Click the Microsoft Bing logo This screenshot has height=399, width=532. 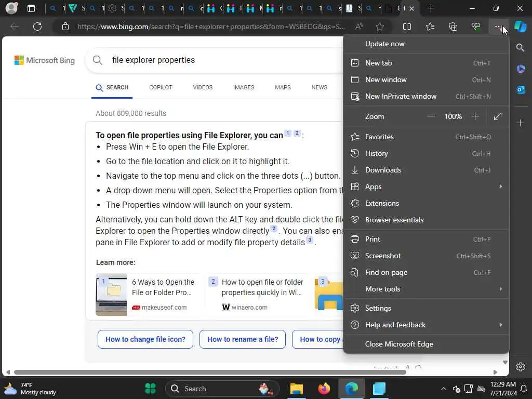[45, 60]
